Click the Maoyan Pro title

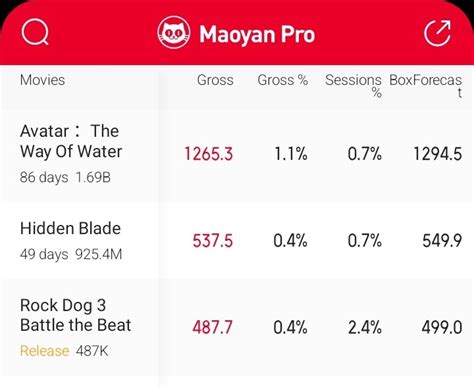coord(257,34)
